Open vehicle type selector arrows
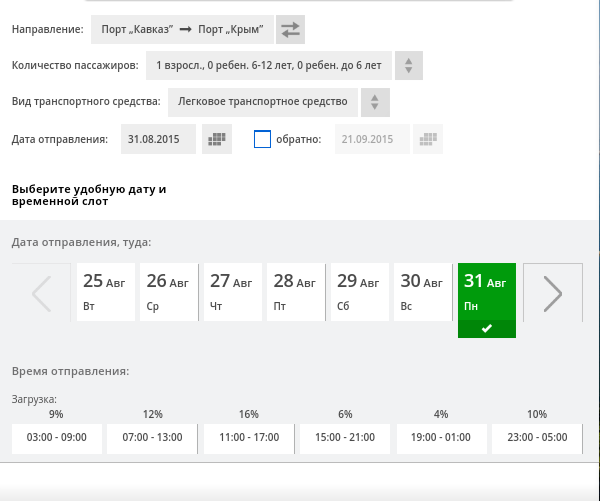This screenshot has height=504, width=600. coord(374,102)
